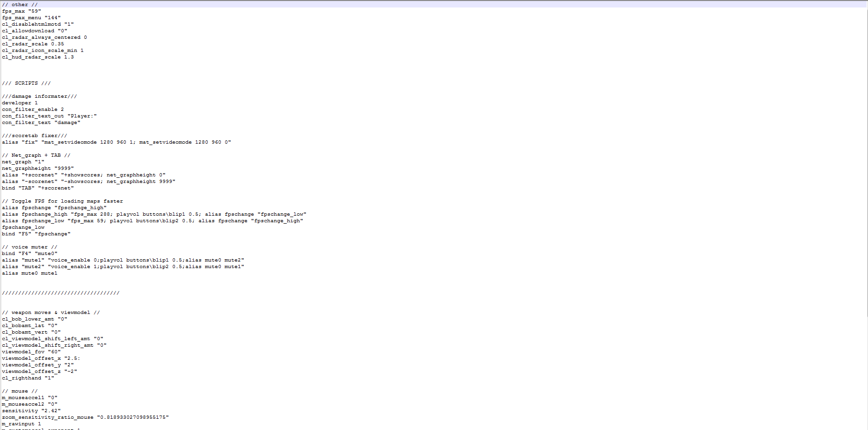Place cursor on bind "F5" "fpschange" line
This screenshot has width=868, height=430.
click(x=36, y=234)
